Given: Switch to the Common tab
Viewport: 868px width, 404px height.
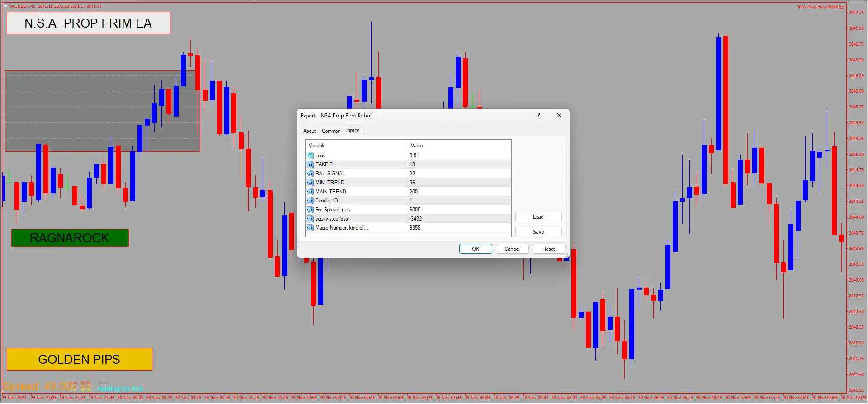Looking at the screenshot, I should coord(331,131).
